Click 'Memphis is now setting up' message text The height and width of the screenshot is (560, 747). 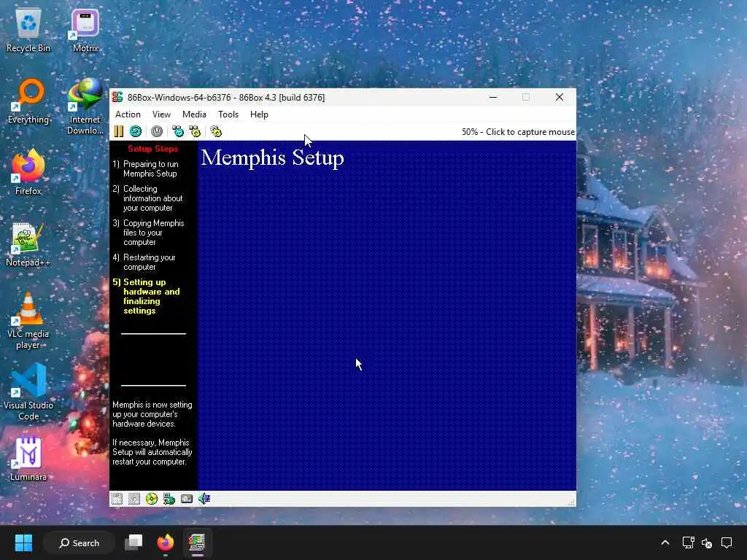152,414
